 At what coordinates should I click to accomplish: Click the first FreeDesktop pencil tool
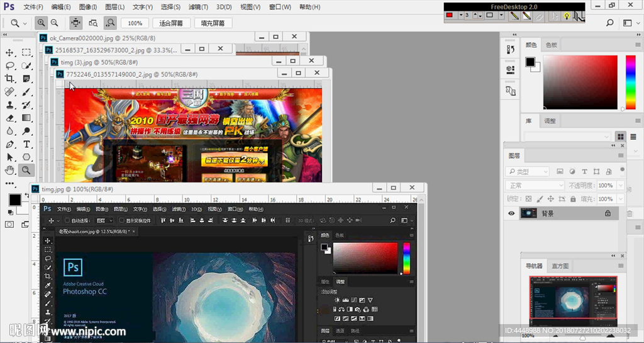[514, 16]
